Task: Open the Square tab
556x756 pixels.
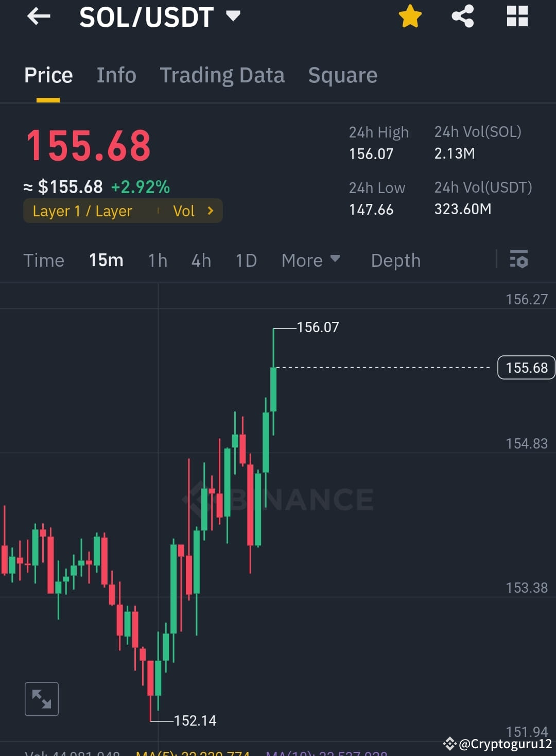Action: (342, 75)
